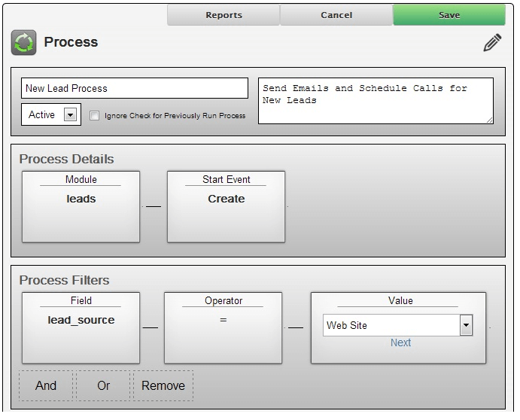Select the Active status combo box
Viewport: 520px width, 420px height.
(51, 114)
